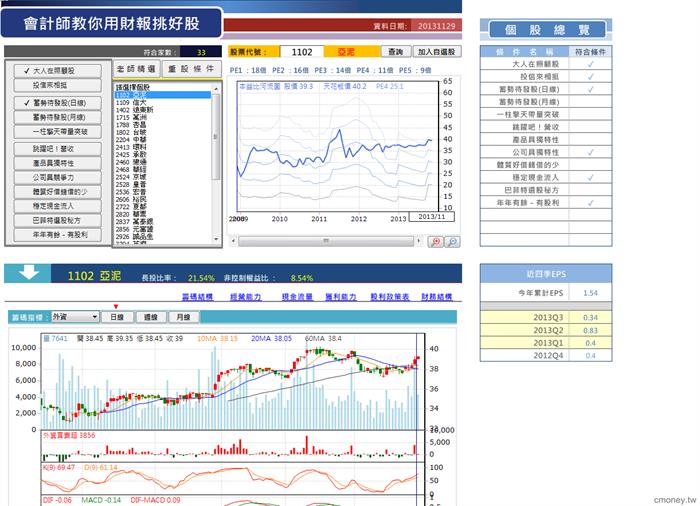Click the chart horizontal scrollbar thumb
This screenshot has width=700, height=506.
point(326,241)
